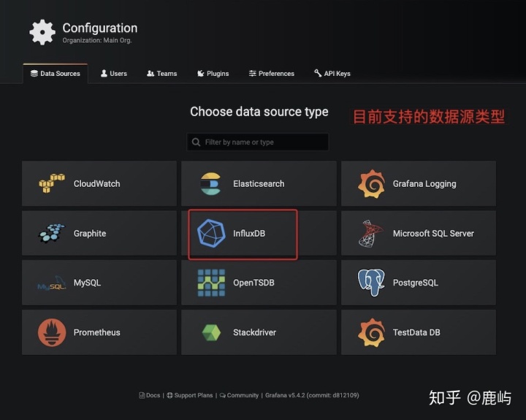The width and height of the screenshot is (526, 420).
Task: Switch to the Teams tab
Action: [x=161, y=74]
